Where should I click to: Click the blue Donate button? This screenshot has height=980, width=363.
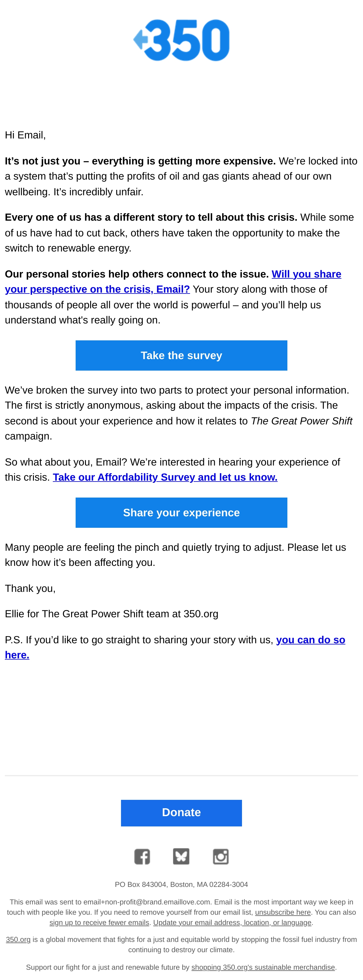click(181, 813)
